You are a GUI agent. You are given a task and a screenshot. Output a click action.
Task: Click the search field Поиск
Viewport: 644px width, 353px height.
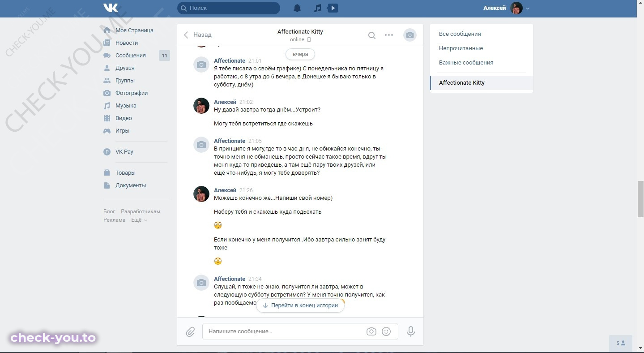click(229, 8)
